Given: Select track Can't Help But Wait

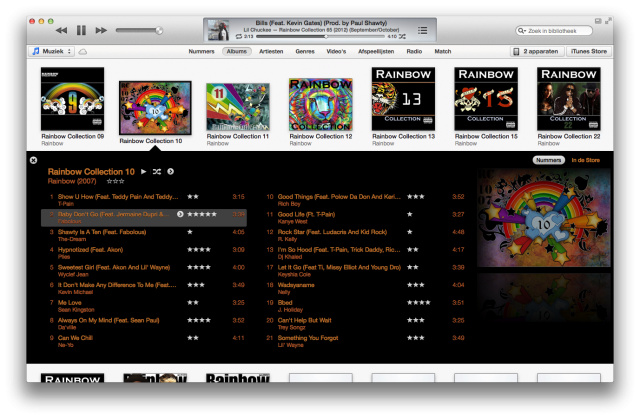Looking at the screenshot, I should (365, 324).
